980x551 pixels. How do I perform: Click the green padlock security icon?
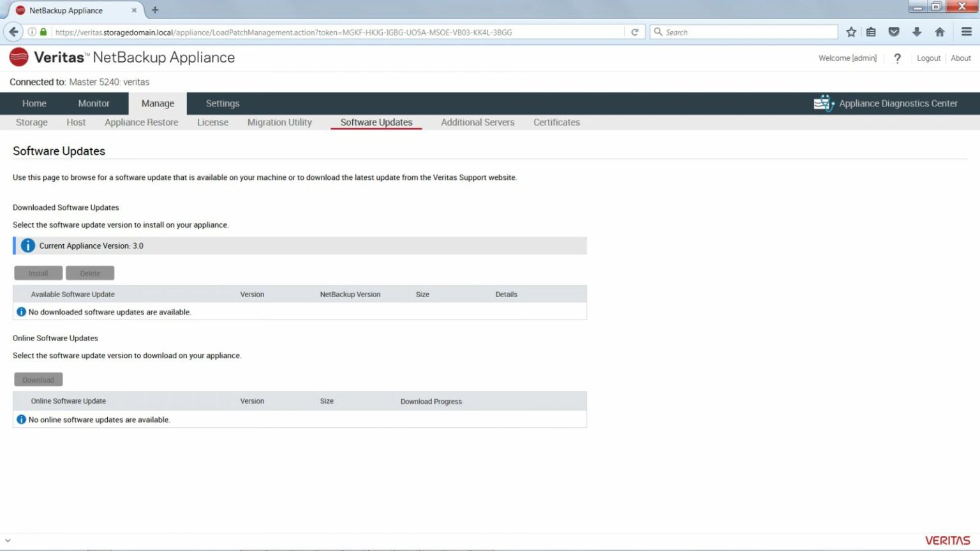click(43, 32)
